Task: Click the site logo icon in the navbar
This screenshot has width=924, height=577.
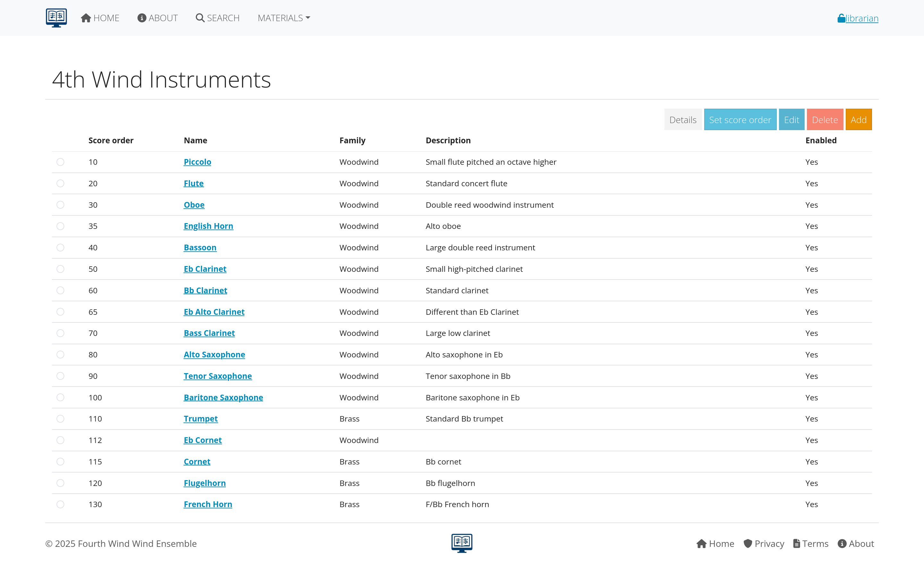Action: [56, 18]
